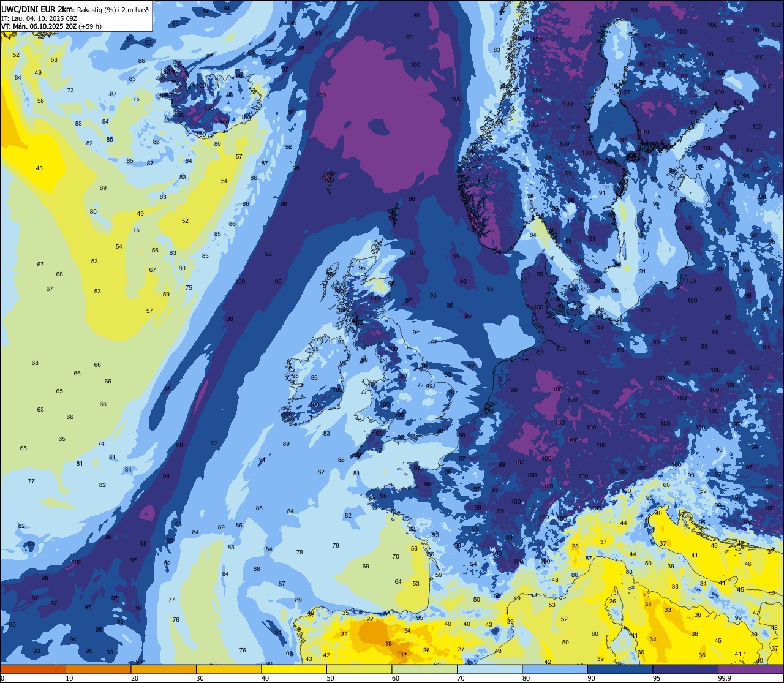Click the humidity value '79' in Bay of Biscay
The width and height of the screenshot is (784, 683).
tap(336, 546)
